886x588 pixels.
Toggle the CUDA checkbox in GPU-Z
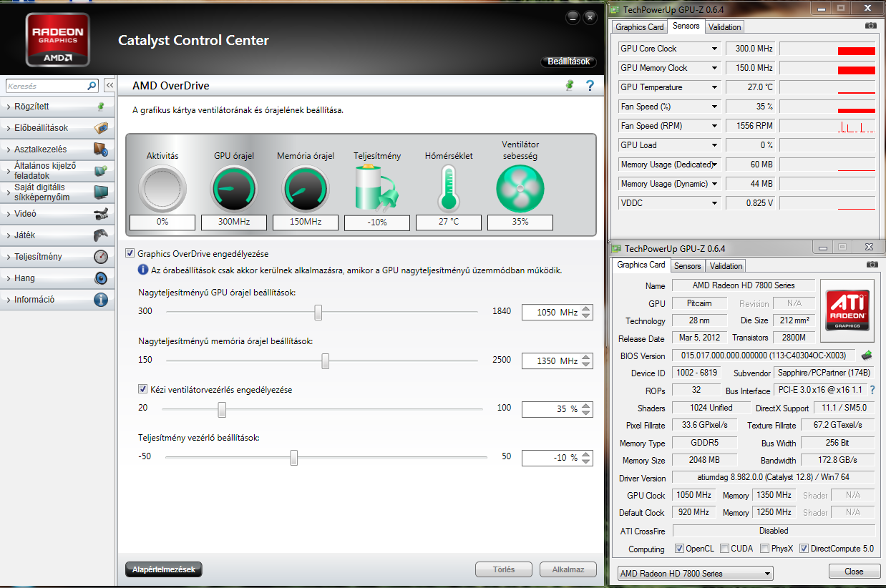[725, 549]
